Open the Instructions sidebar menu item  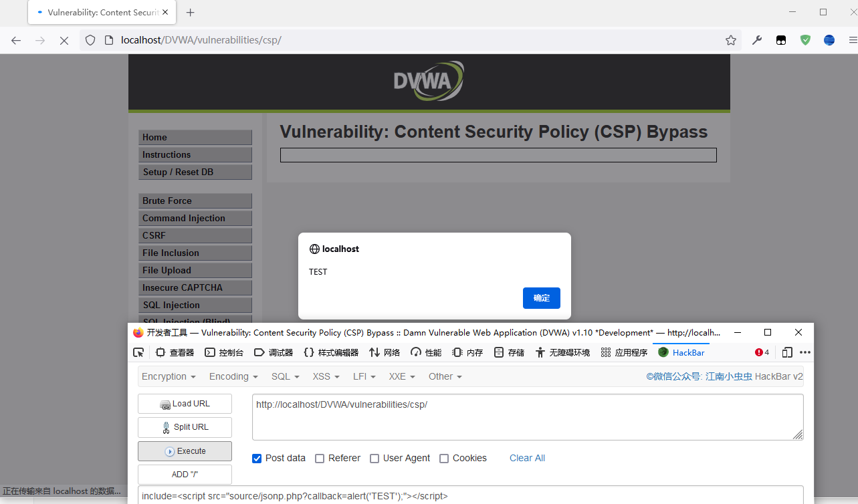(x=195, y=154)
